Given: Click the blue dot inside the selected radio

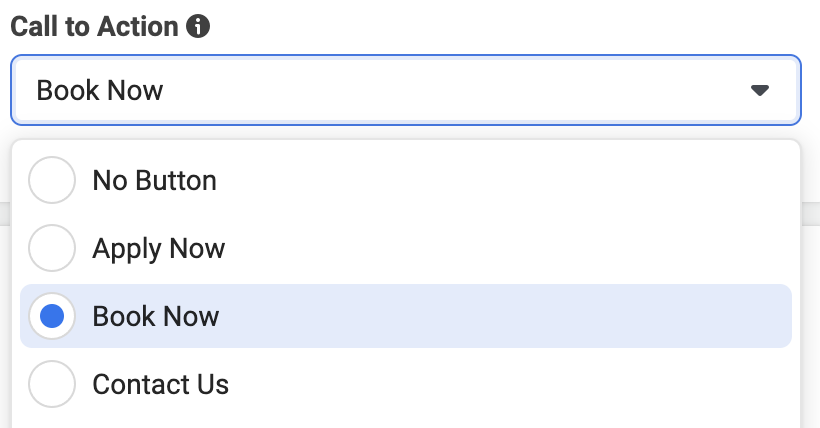Looking at the screenshot, I should click(x=52, y=317).
